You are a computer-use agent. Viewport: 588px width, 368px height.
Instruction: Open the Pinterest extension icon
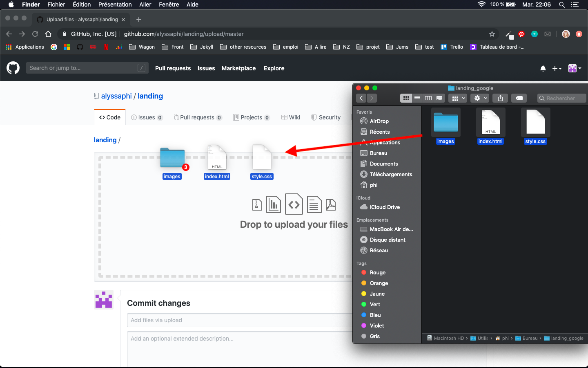pyautogui.click(x=521, y=34)
